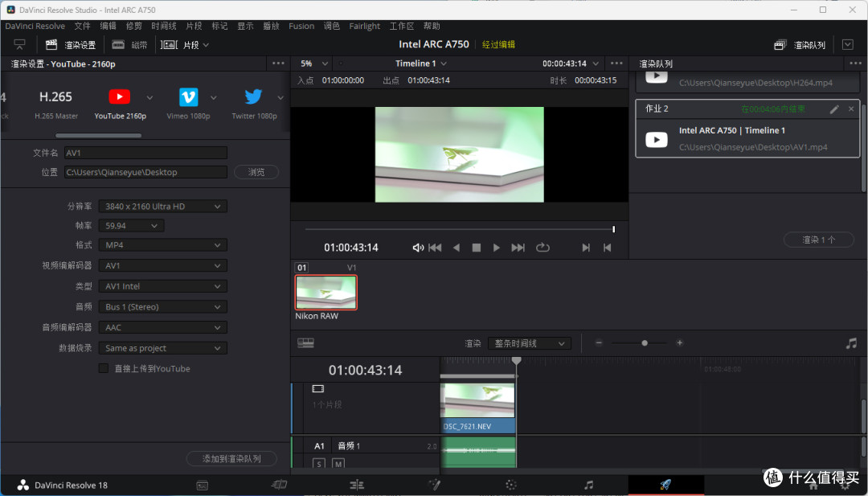Jump to first frame in viewer
The image size is (868, 496).
click(x=435, y=248)
